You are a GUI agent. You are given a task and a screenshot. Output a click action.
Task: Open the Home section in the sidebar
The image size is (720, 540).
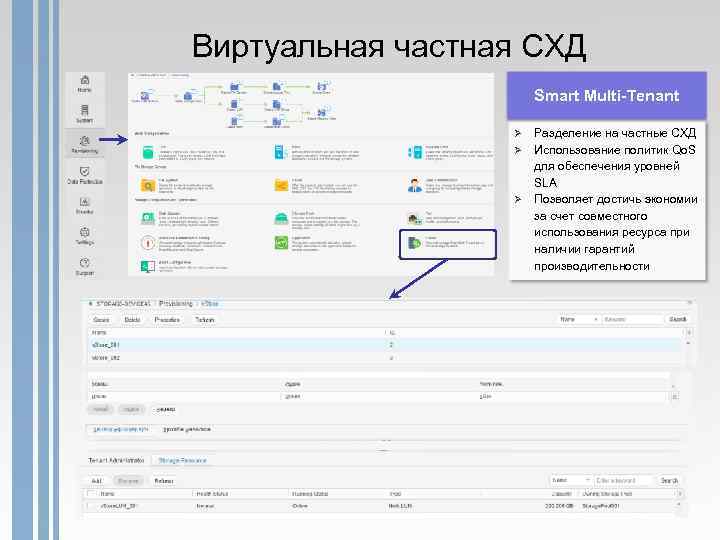coord(84,84)
